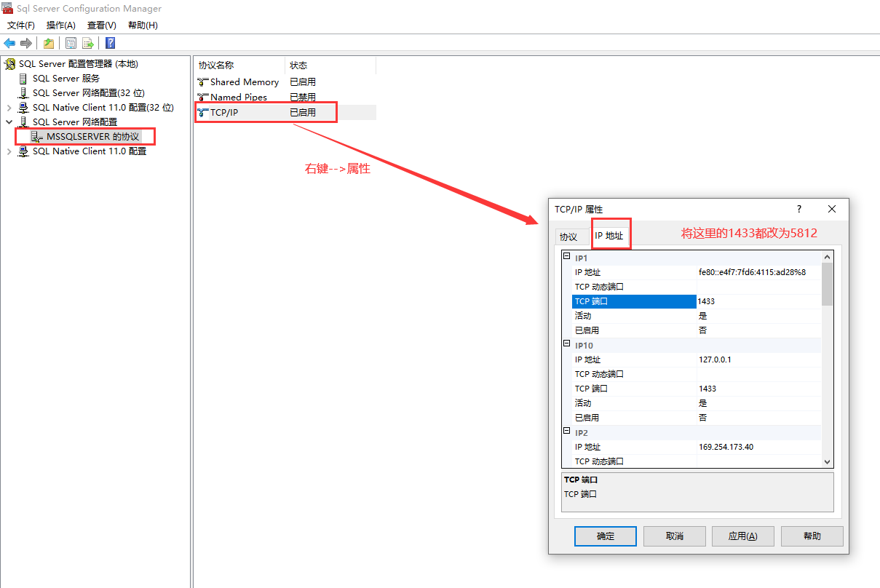The height and width of the screenshot is (588, 880).
Task: Open the 查看(V) menu
Action: (100, 25)
